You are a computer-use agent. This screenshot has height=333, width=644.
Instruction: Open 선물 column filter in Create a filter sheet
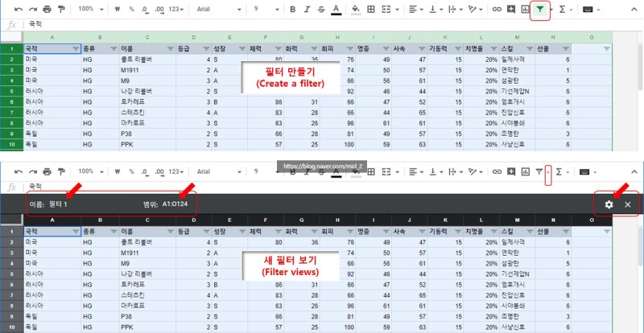(566, 49)
